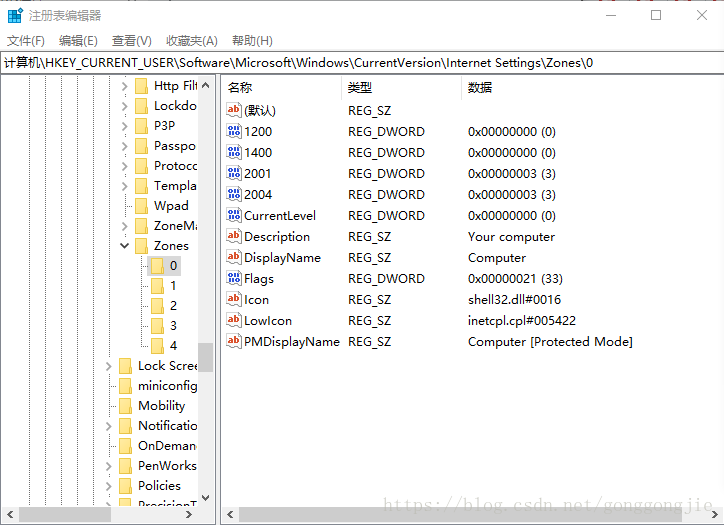Select the string icon for Description value
Image resolution: width=724 pixels, height=525 pixels.
click(x=234, y=236)
